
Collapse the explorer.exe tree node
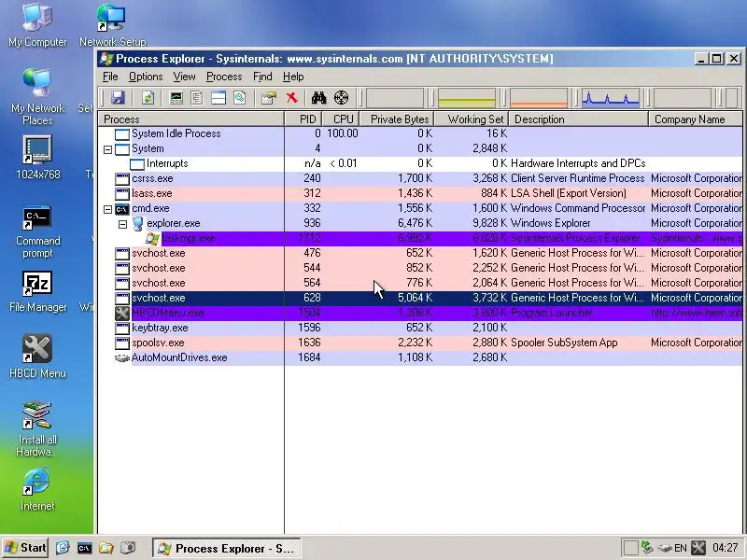coord(122,224)
